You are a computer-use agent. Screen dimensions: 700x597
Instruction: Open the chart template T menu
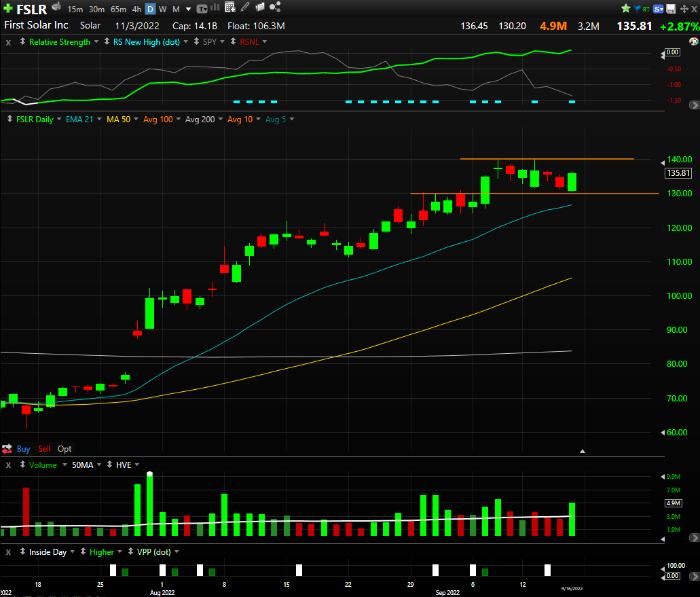coord(202,8)
